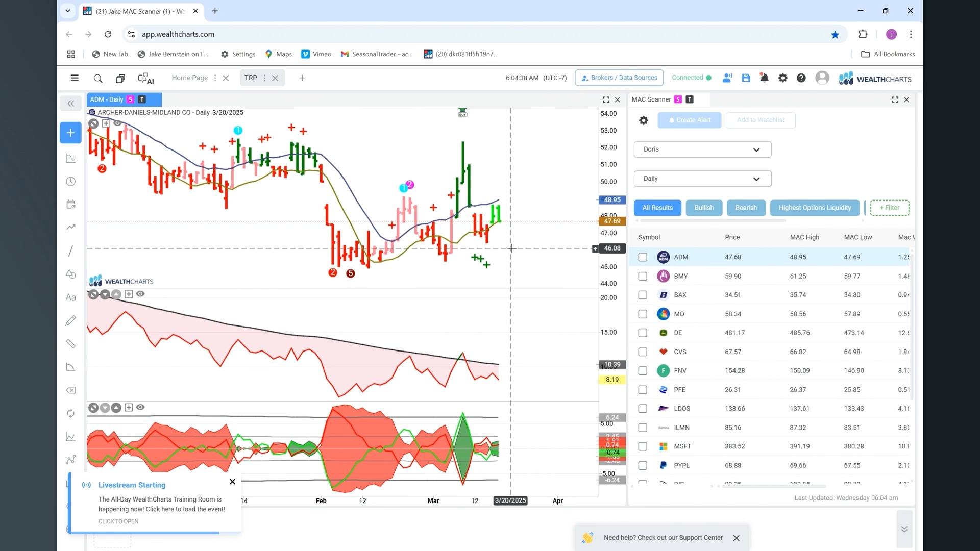Select Highest Options Liquidity filter
980x551 pixels.
pyautogui.click(x=815, y=208)
